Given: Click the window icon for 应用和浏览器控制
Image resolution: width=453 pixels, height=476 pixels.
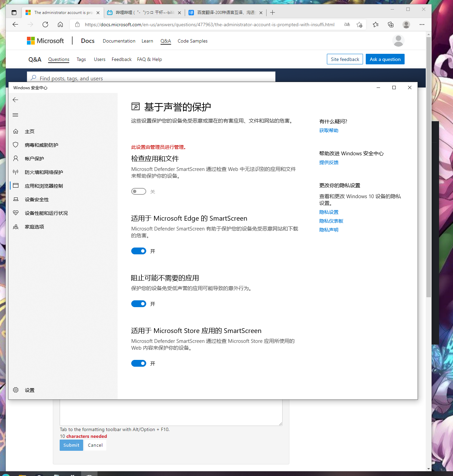Looking at the screenshot, I should coord(16,186).
